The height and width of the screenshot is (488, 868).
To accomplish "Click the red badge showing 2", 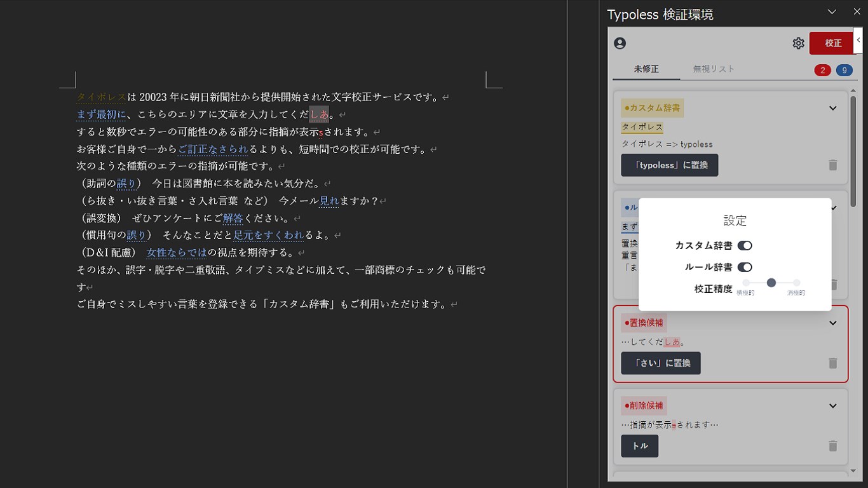I will (x=822, y=70).
